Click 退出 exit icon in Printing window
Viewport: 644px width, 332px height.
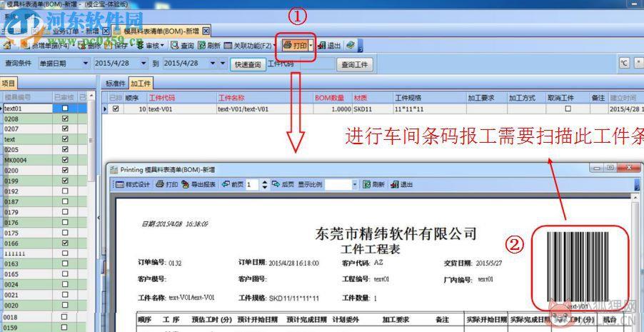(x=394, y=185)
